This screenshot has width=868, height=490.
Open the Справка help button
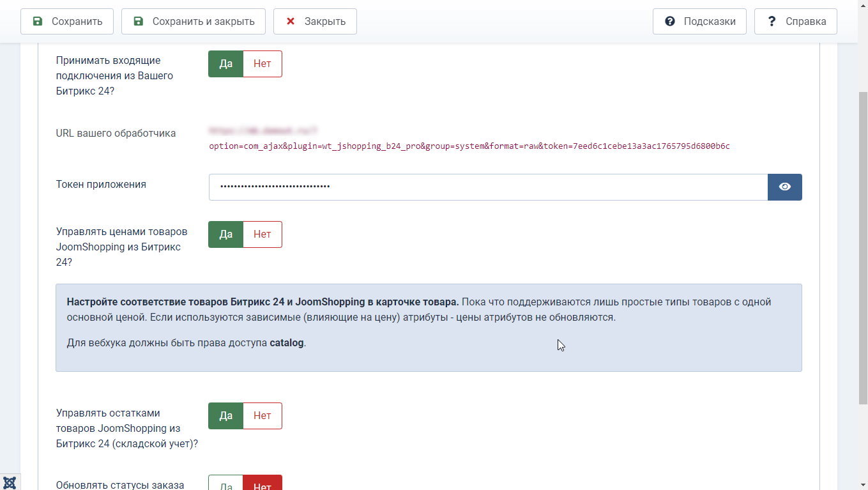tap(795, 21)
